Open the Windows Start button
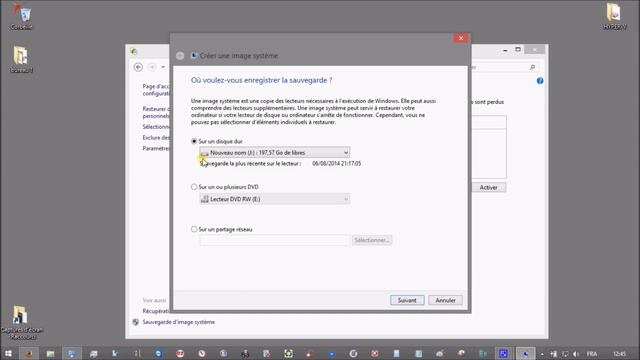The image size is (640, 360). coord(8,353)
